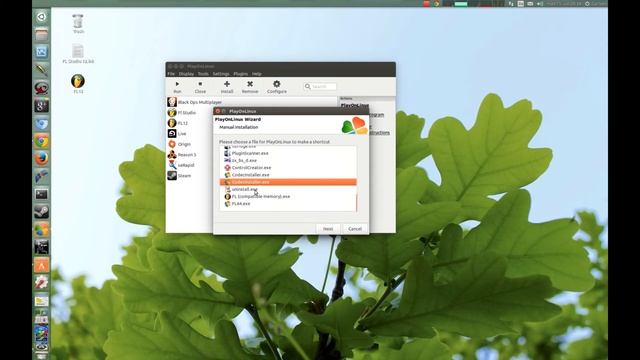Screen dimensions: 640x360
Task: Click the ueRapid list icon
Action: [x=172, y=165]
